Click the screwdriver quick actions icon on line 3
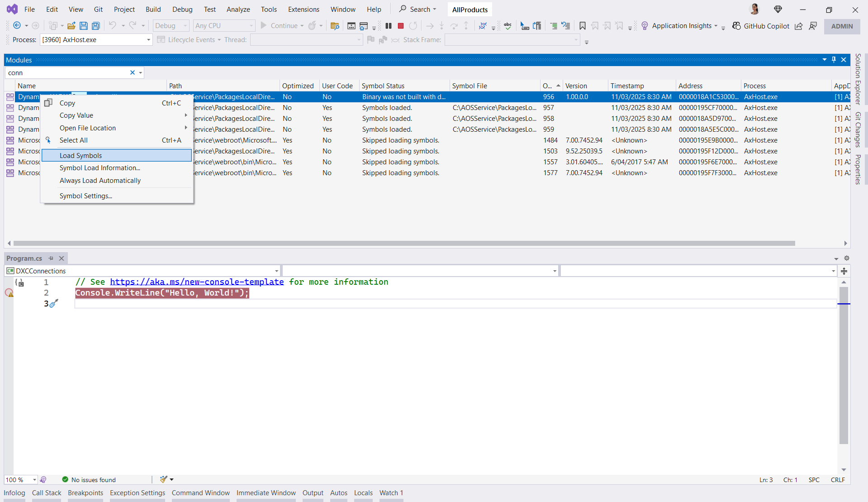This screenshot has height=502, width=868. 54,303
